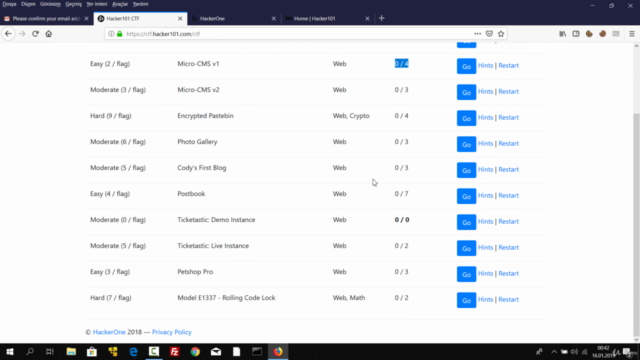The width and height of the screenshot is (640, 360).
Task: Open the browser home page icon
Action: coord(49,34)
